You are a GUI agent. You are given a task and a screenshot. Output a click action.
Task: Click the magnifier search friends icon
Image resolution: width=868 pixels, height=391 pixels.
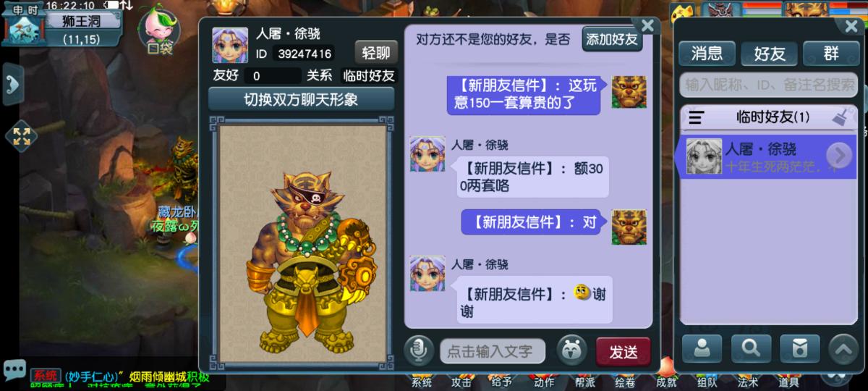coord(752,348)
